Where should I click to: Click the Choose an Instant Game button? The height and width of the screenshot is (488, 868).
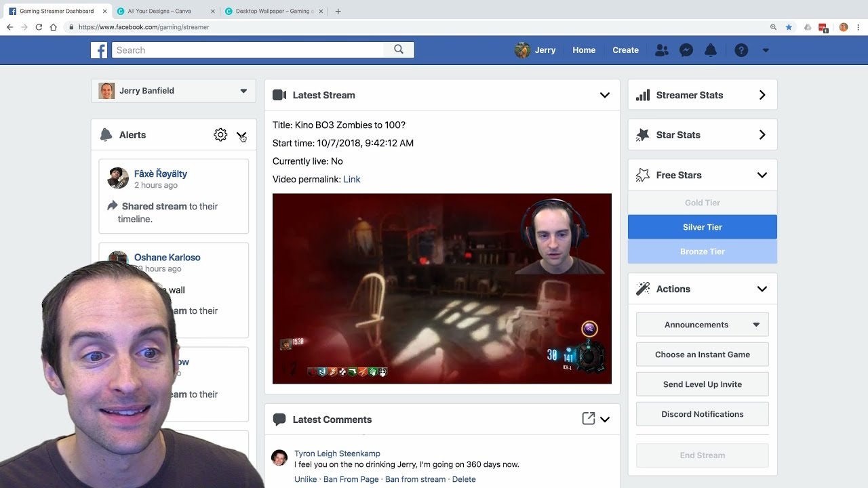tap(702, 354)
